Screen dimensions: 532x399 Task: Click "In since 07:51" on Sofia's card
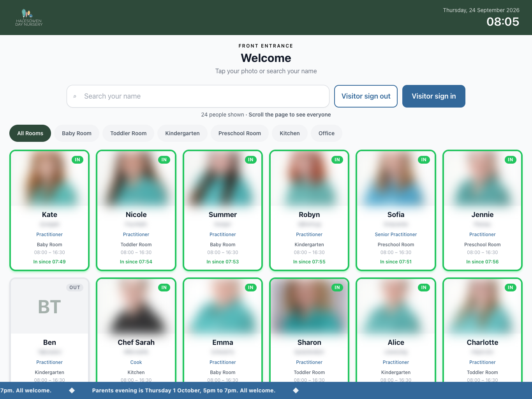click(396, 262)
